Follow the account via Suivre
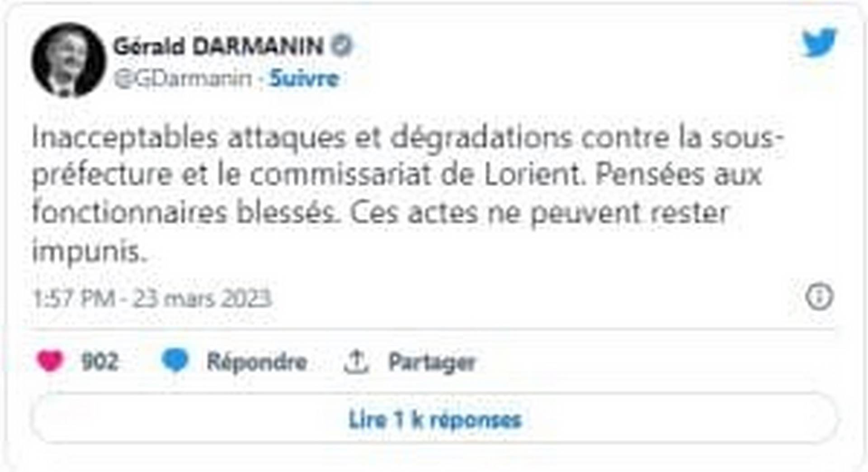This screenshot has width=868, height=472. [x=304, y=78]
